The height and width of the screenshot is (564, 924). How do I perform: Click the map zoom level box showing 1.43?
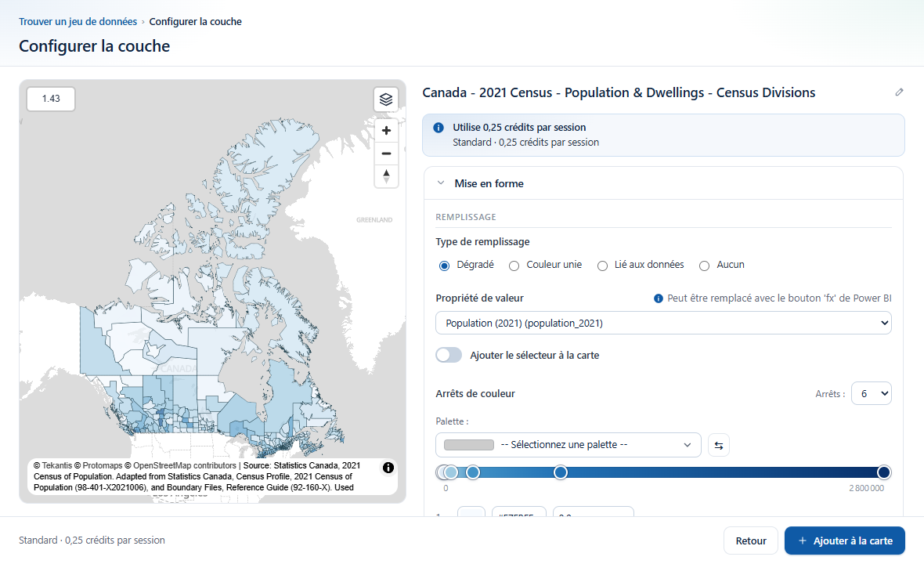click(51, 99)
